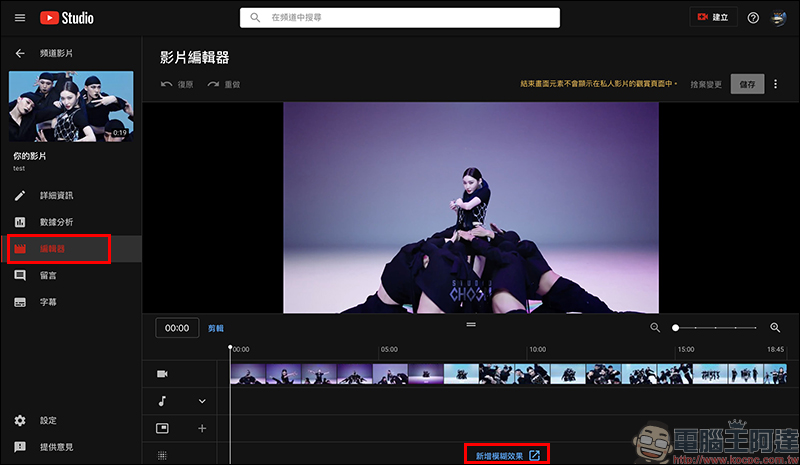Image resolution: width=800 pixels, height=465 pixels.
Task: Click the zoom in magnifier on timeline
Action: tap(775, 327)
